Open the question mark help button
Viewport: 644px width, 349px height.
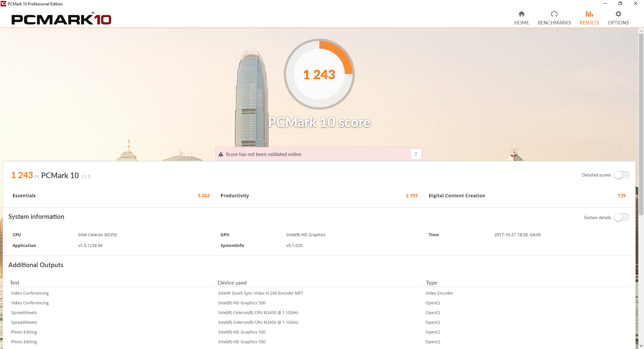tap(416, 154)
